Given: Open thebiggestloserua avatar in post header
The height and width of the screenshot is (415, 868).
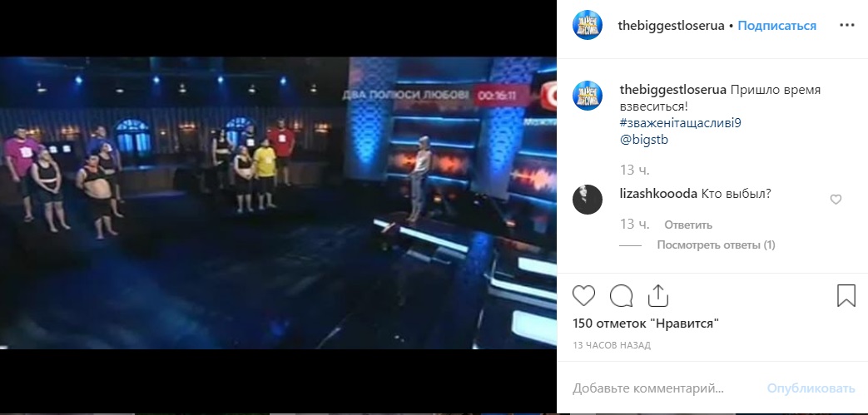Looking at the screenshot, I should tap(588, 25).
